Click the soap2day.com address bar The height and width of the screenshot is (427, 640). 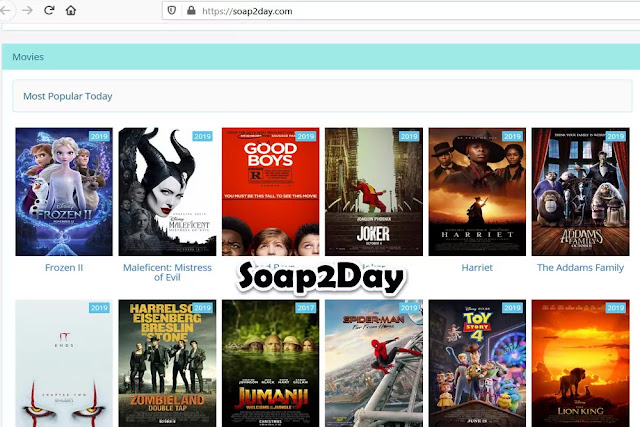400,11
